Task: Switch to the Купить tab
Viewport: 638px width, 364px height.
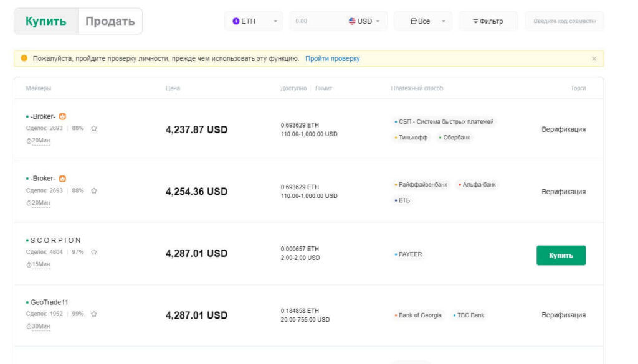Action: 46,21
